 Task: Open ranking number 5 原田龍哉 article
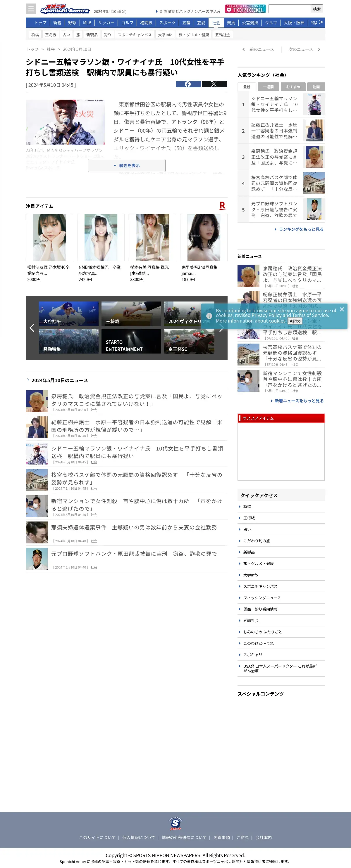[281, 209]
